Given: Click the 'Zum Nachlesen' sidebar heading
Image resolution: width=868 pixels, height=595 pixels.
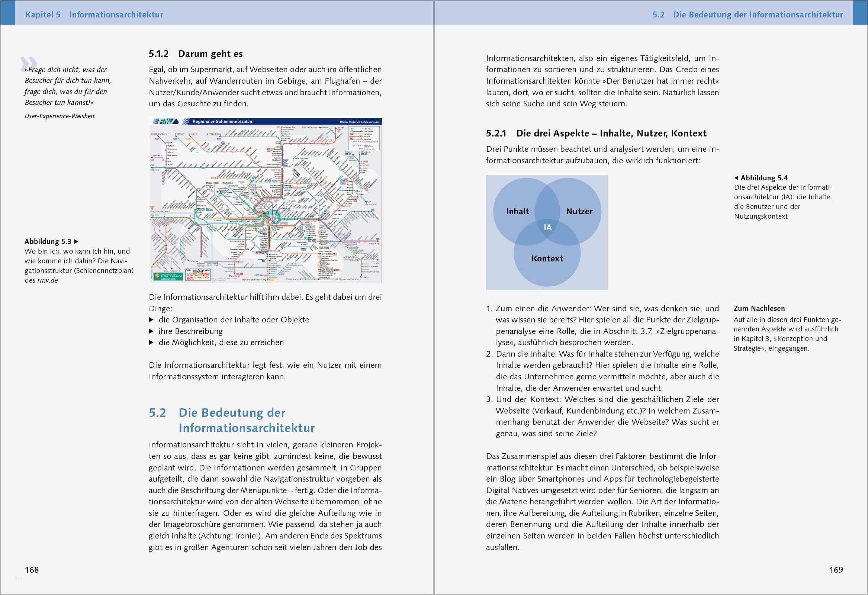Looking at the screenshot, I should click(759, 309).
